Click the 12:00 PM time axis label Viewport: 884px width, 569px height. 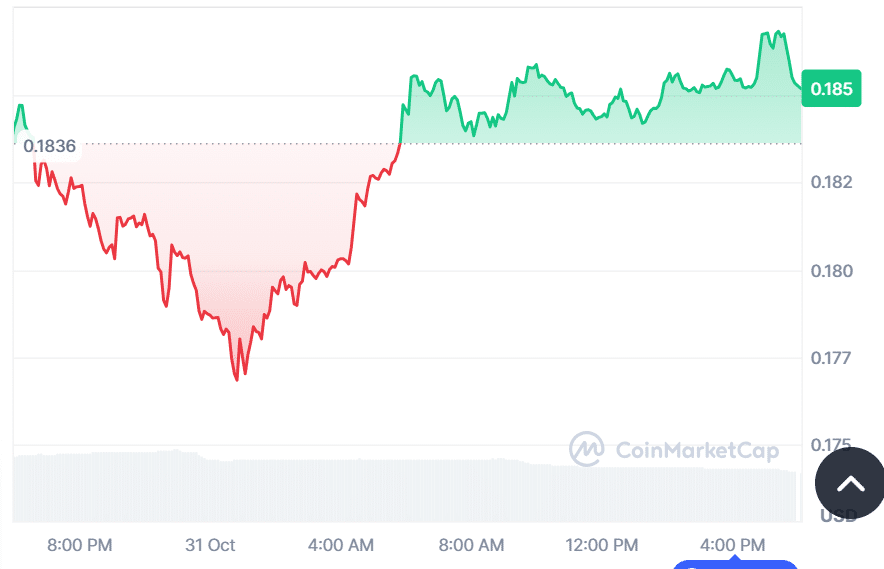click(603, 545)
